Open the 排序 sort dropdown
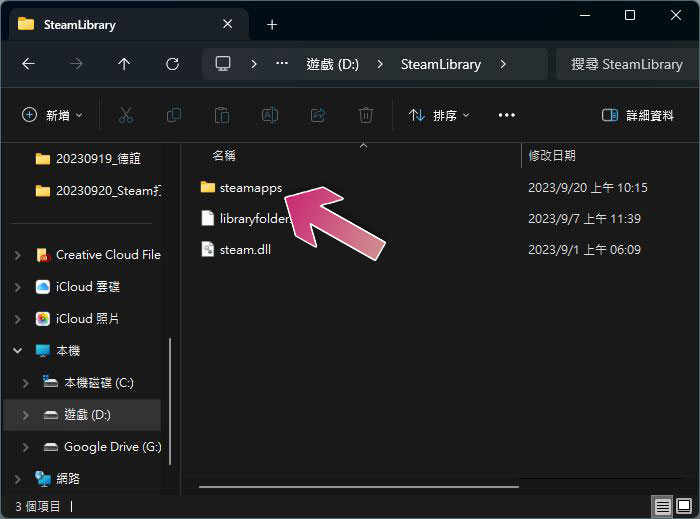The image size is (700, 519). (x=439, y=115)
